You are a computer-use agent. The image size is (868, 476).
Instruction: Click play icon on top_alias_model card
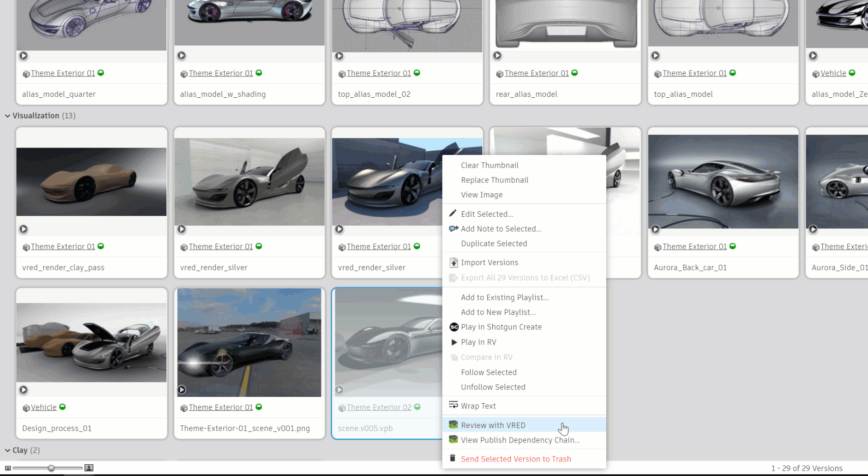(655, 56)
